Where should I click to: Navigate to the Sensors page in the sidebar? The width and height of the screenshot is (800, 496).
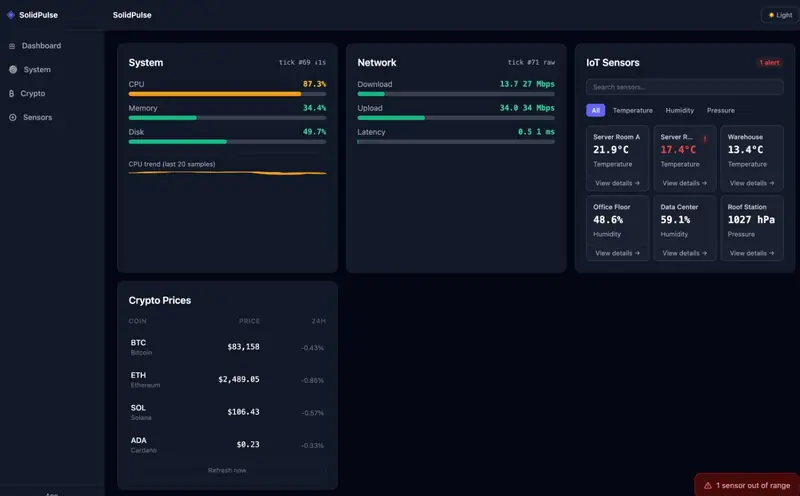pyautogui.click(x=52, y=117)
